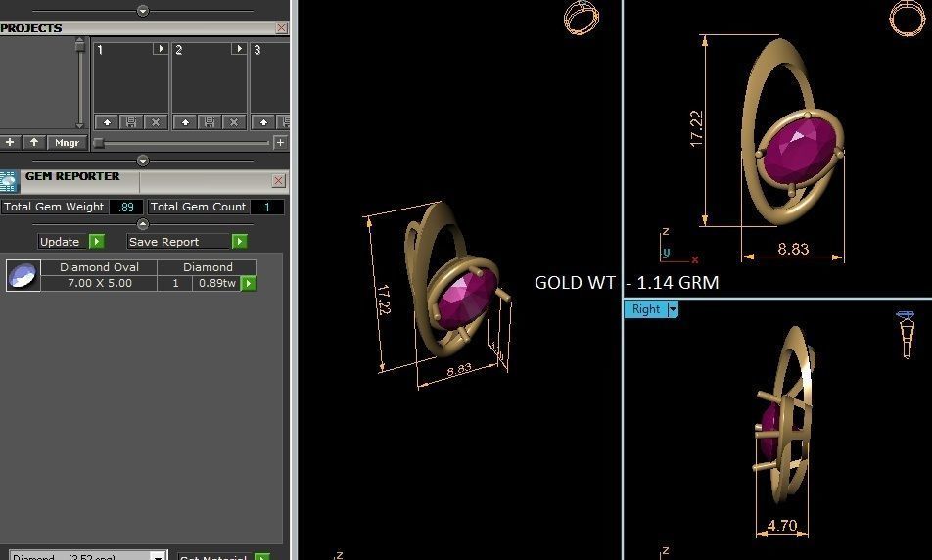This screenshot has width=932, height=560.
Task: Click ring icon in perspective viewport corner
Action: coord(582,18)
